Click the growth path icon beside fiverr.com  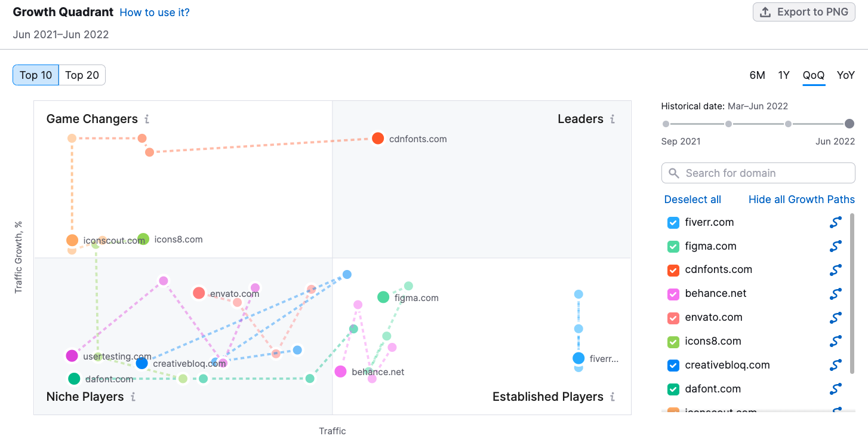(836, 222)
